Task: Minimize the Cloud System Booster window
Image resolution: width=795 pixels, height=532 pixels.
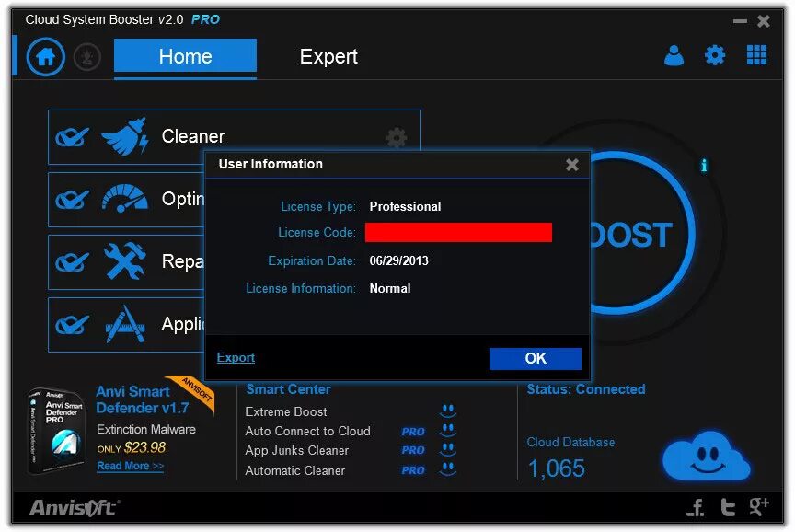Action: pyautogui.click(x=740, y=21)
